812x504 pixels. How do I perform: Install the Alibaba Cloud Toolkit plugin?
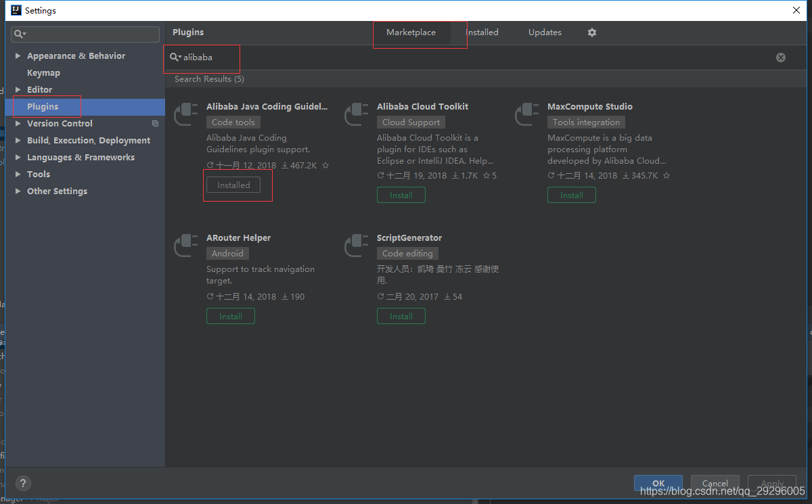(401, 195)
